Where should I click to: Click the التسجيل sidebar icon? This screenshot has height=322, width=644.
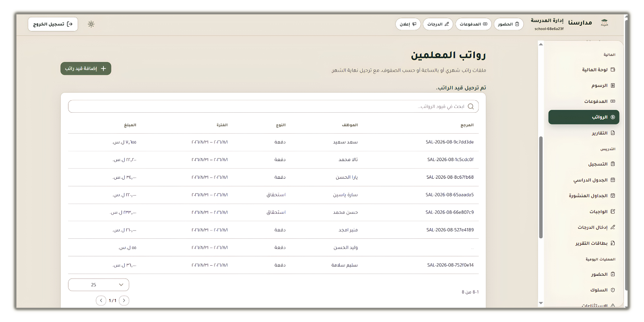pos(613,164)
